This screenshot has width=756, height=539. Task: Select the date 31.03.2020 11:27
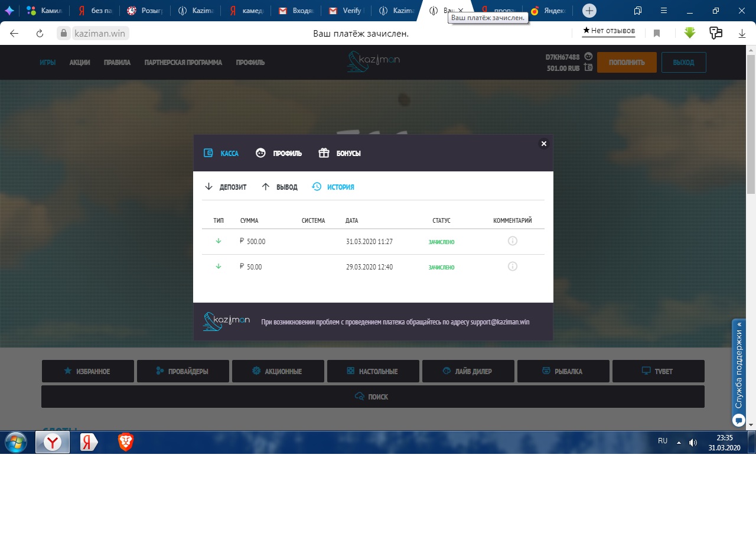pos(369,242)
